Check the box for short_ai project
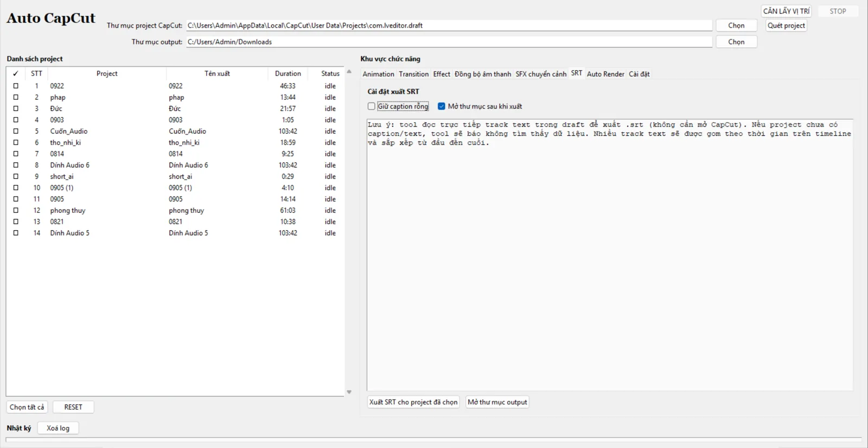Image resolution: width=868 pixels, height=448 pixels. tap(16, 176)
